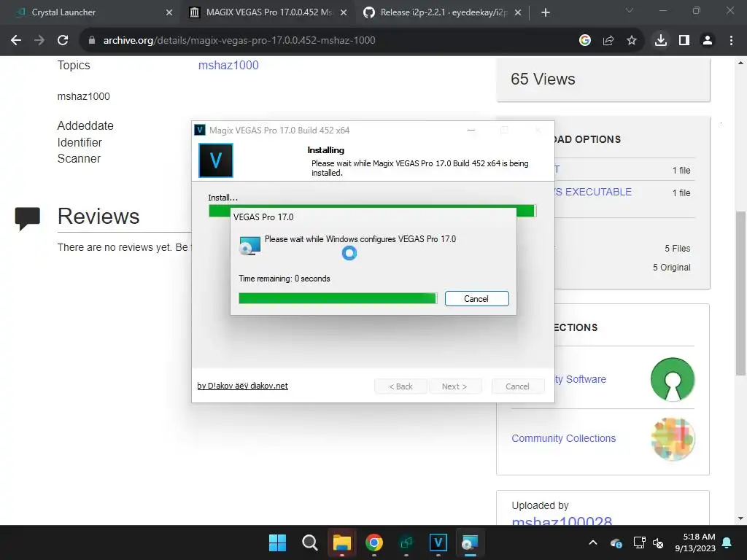This screenshot has height=560, width=747.
Task: Show hidden system tray icons
Action: pos(593,542)
